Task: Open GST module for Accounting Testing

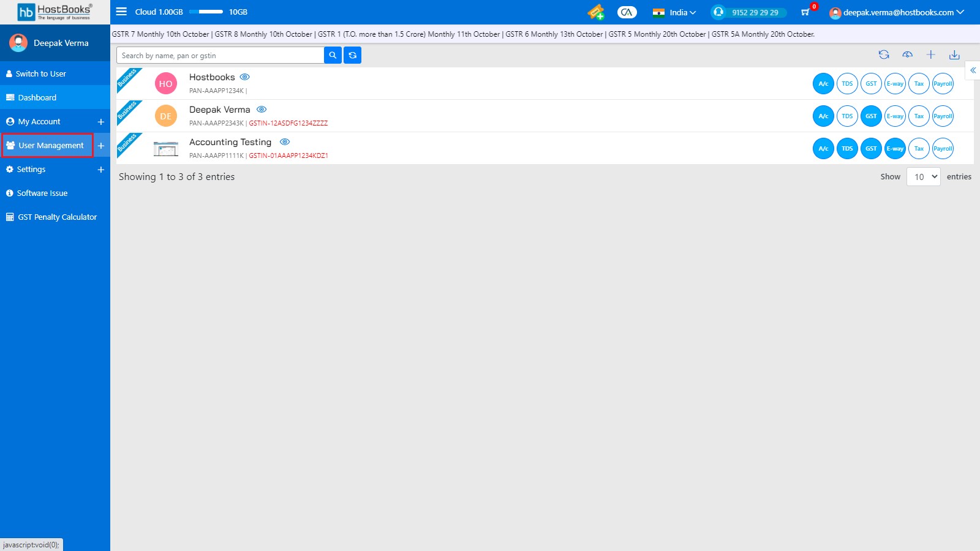Action: coord(871,149)
